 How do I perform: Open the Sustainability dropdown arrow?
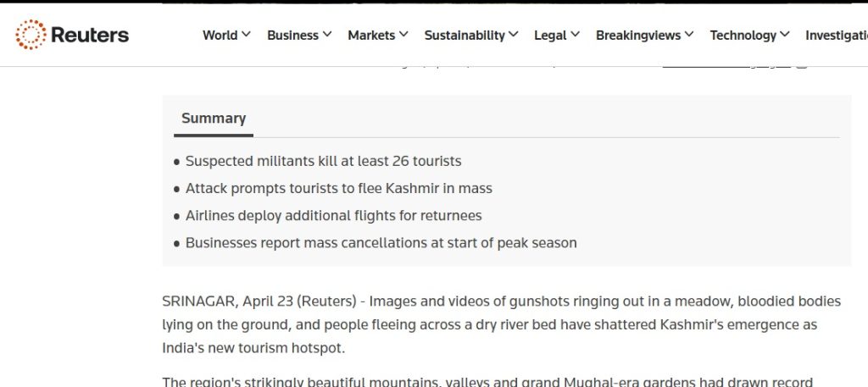tap(514, 35)
